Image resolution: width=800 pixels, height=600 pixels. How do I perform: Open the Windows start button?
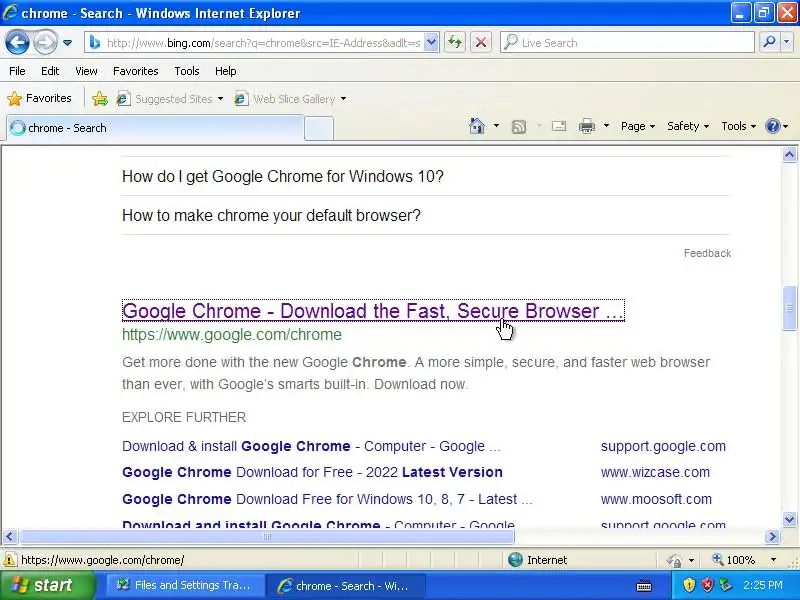[48, 585]
